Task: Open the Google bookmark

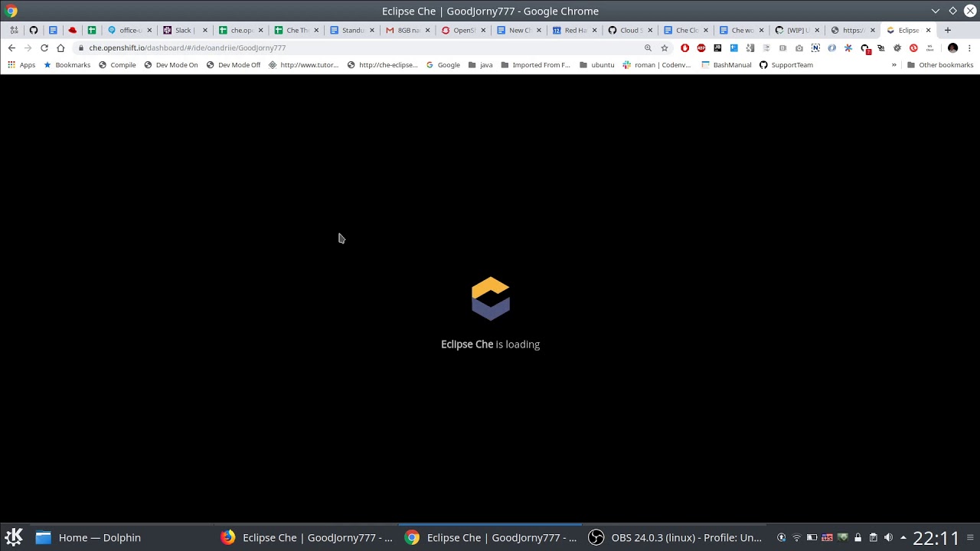Action: point(443,65)
